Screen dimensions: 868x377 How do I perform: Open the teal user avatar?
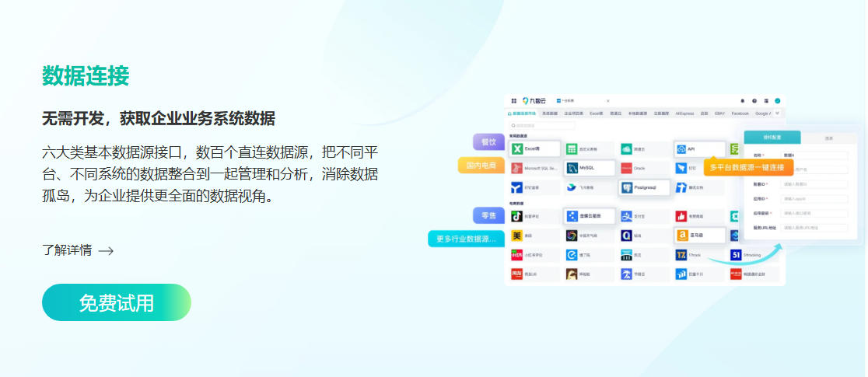pos(777,101)
